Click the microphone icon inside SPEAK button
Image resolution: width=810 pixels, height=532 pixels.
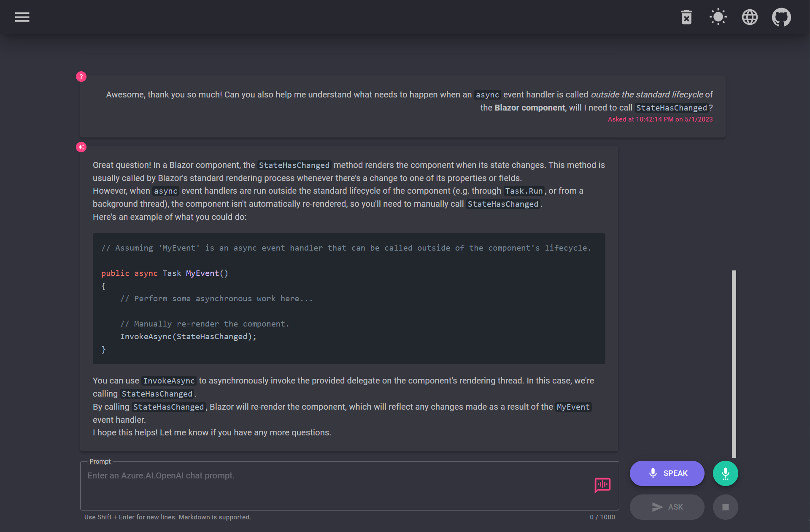pos(653,473)
